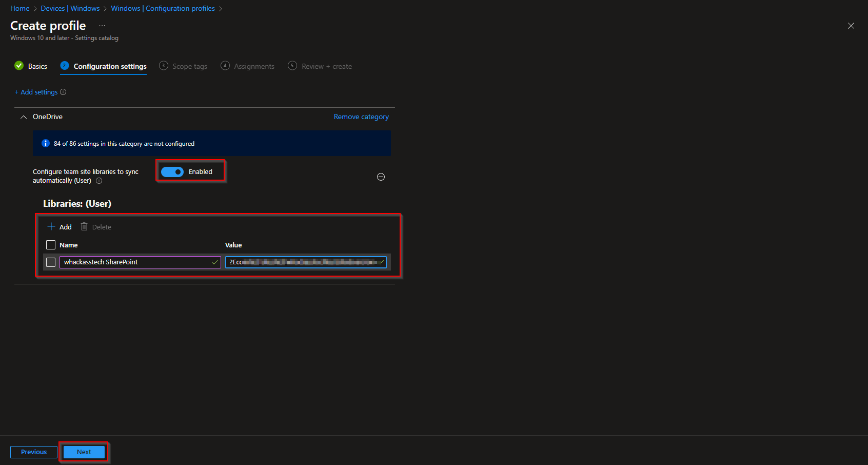This screenshot has height=465, width=868.
Task: Disable the team site libraries sync toggle
Action: (173, 171)
